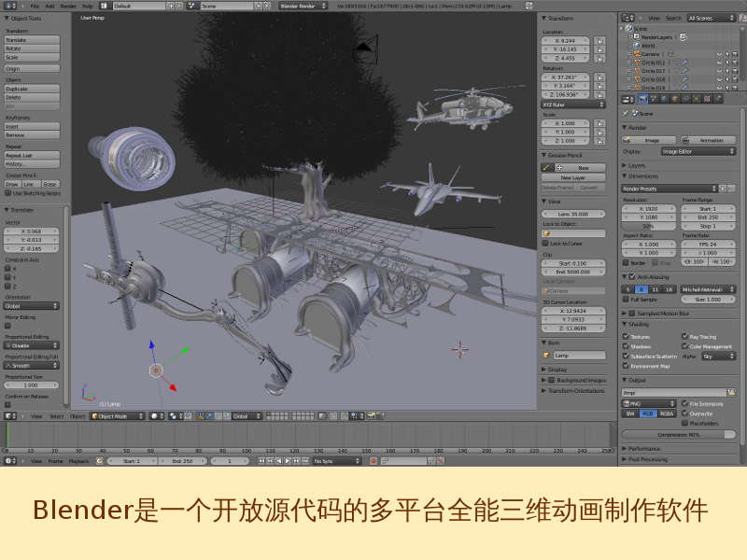The image size is (747, 560).
Task: Adjust the resolution 50% percentage slider
Action: coord(648,226)
